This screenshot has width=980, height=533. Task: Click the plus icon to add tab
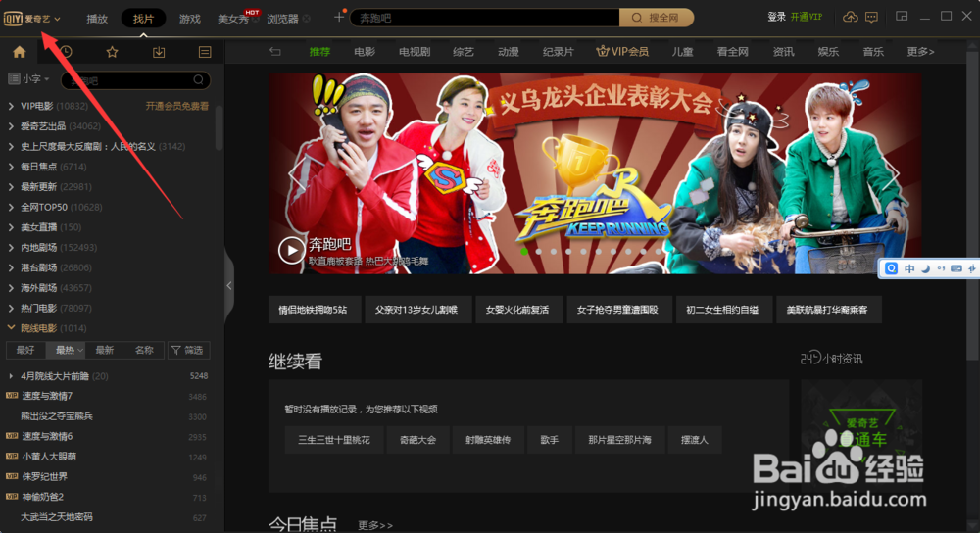[x=339, y=17]
